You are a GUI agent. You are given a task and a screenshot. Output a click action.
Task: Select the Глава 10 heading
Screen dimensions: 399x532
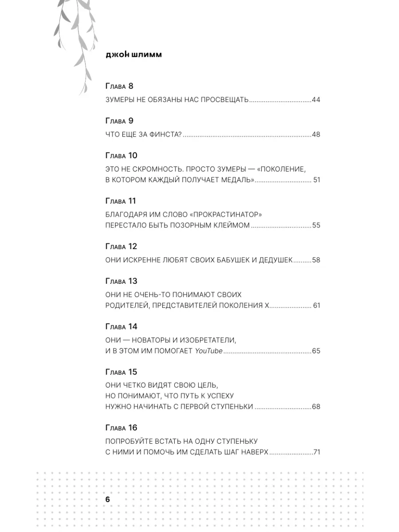(x=121, y=156)
